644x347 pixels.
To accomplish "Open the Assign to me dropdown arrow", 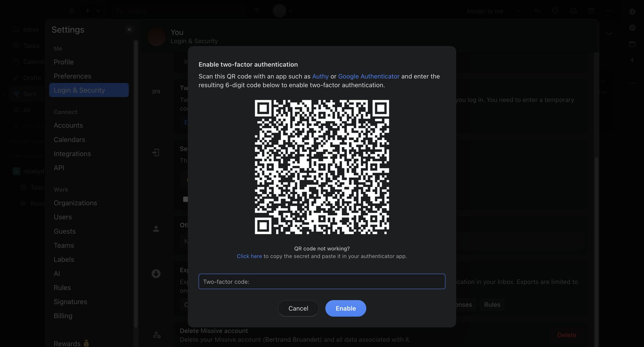I will (x=518, y=11).
